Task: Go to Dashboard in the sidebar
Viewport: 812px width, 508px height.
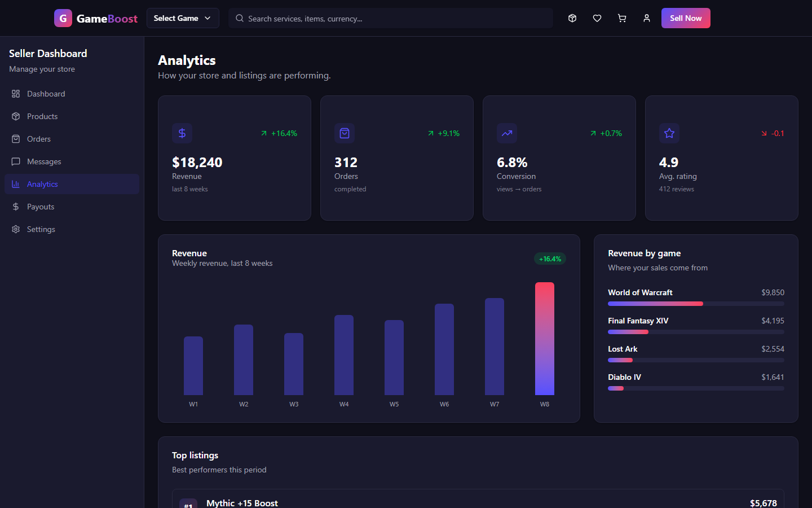Action: click(72, 94)
